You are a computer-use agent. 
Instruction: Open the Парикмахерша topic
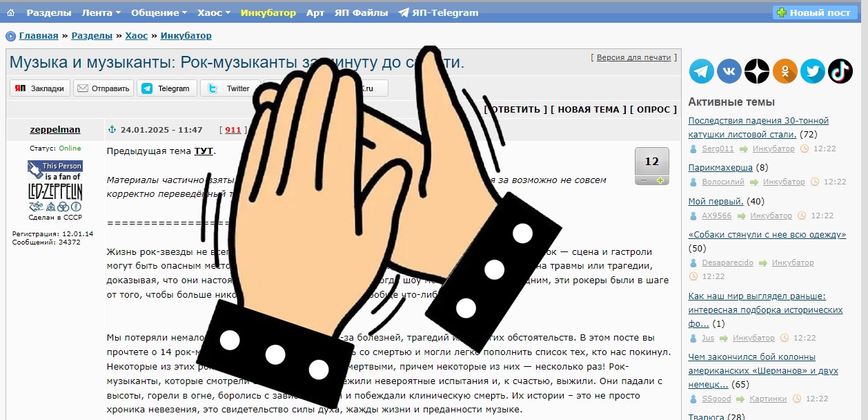click(x=720, y=167)
